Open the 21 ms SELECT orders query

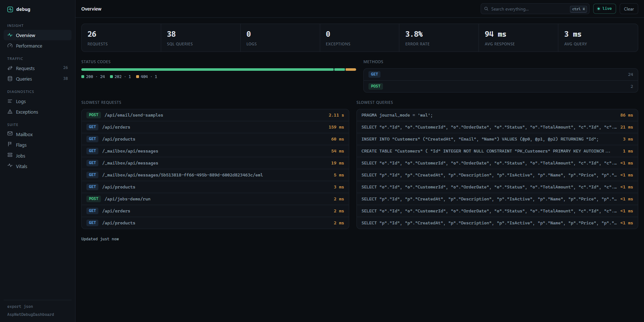[x=497, y=127]
